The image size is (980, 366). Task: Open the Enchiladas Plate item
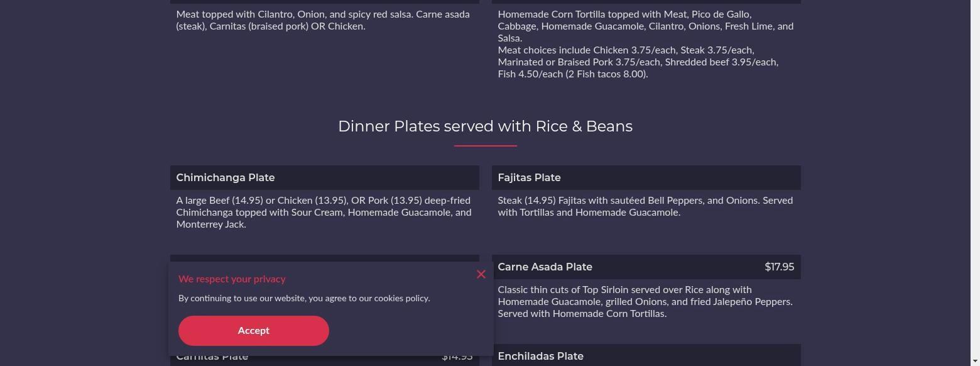click(540, 357)
